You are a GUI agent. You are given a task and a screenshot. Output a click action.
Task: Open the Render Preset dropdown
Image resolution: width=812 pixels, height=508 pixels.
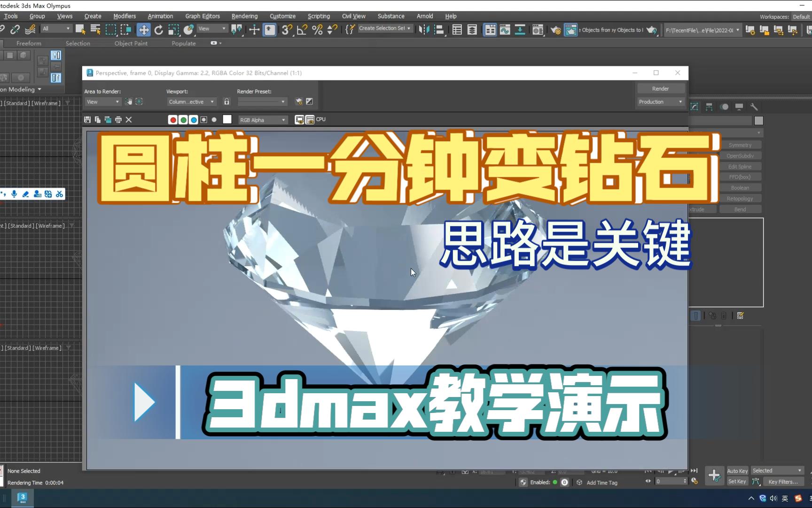click(x=262, y=102)
